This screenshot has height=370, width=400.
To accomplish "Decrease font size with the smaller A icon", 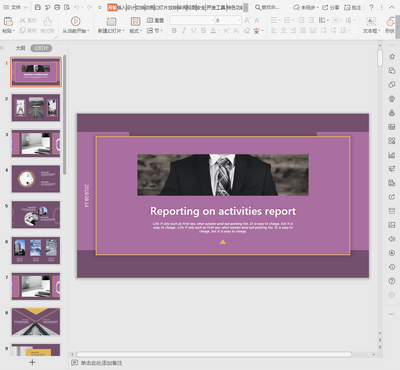I will 257,20.
